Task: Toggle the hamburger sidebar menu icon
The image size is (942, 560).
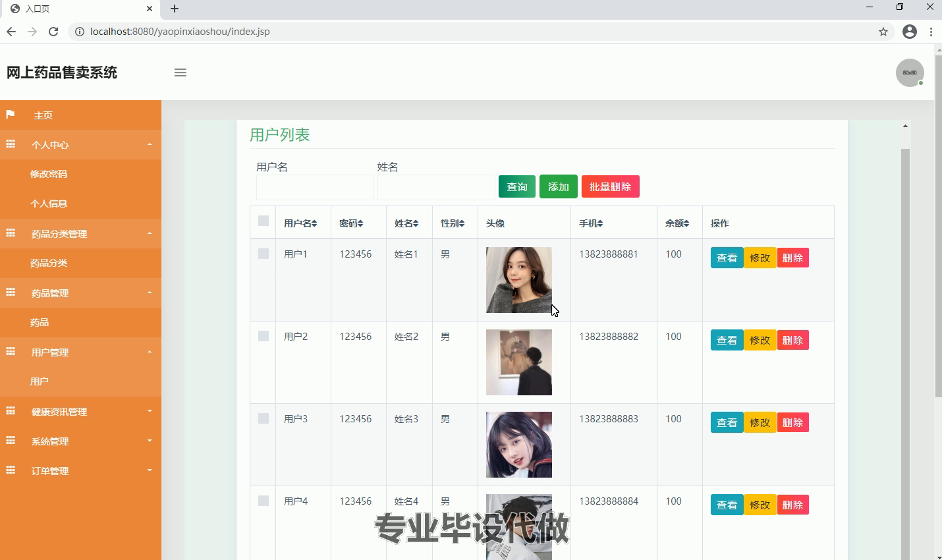Action: tap(180, 72)
